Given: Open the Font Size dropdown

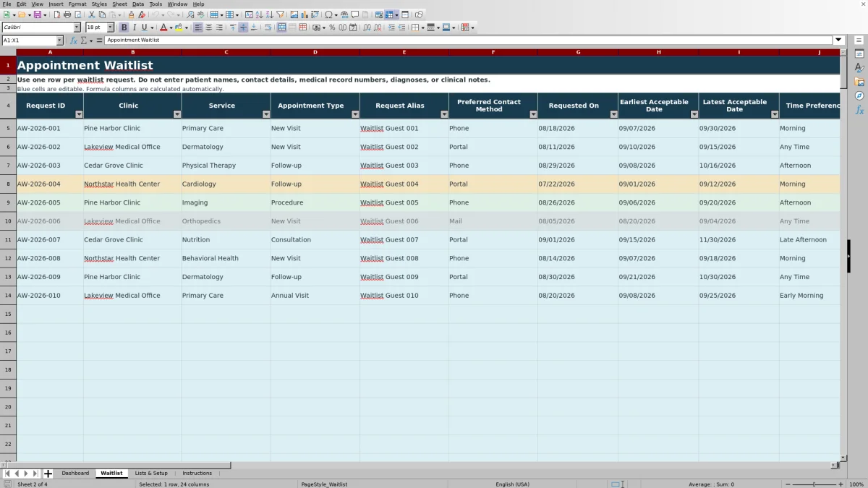Looking at the screenshot, I should point(110,27).
